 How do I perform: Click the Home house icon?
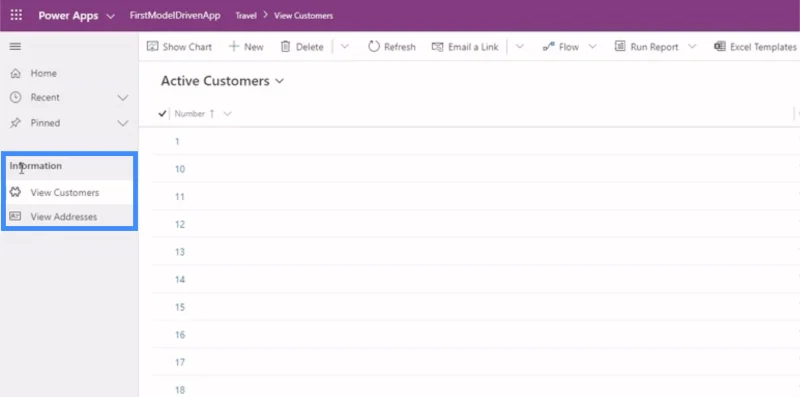pyautogui.click(x=16, y=73)
